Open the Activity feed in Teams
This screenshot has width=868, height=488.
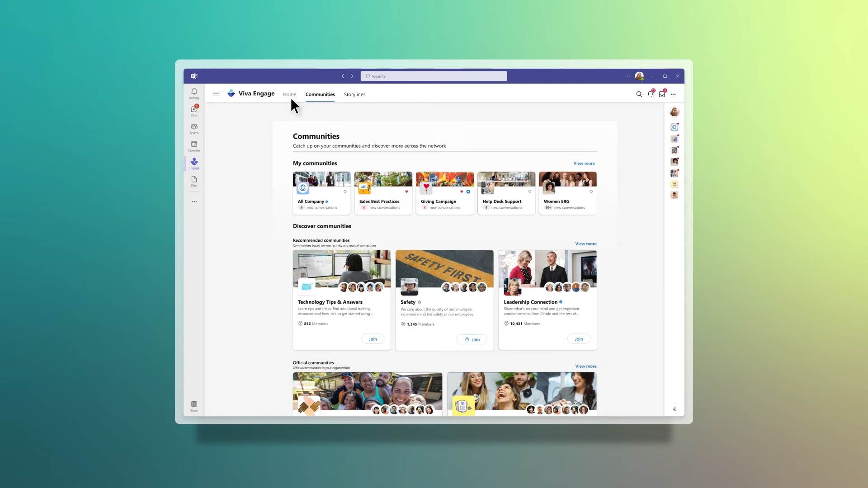(x=194, y=93)
